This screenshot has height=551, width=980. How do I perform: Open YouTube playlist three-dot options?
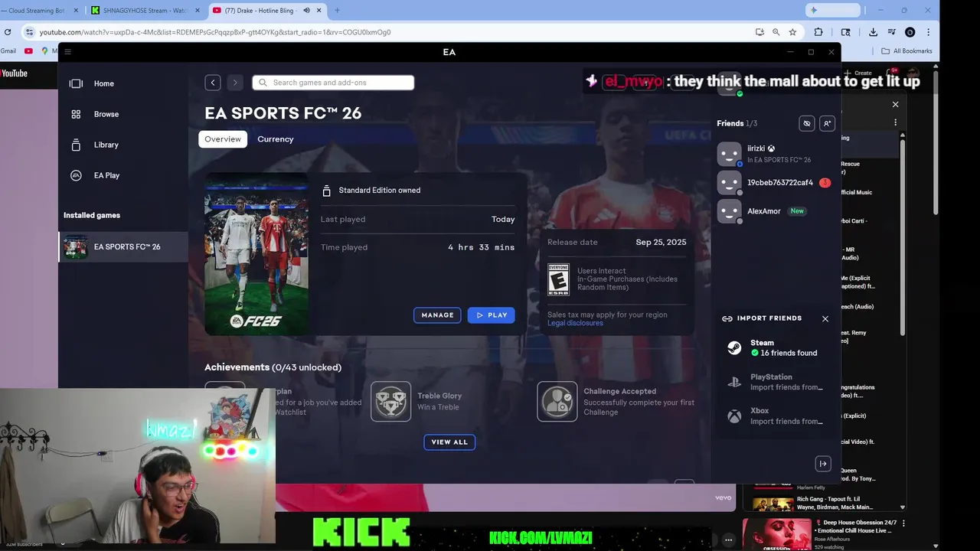[x=895, y=122]
